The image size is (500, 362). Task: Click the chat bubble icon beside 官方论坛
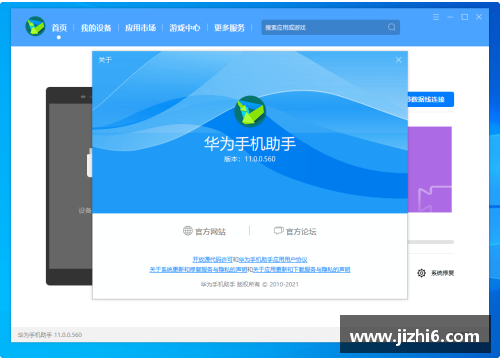(x=279, y=230)
